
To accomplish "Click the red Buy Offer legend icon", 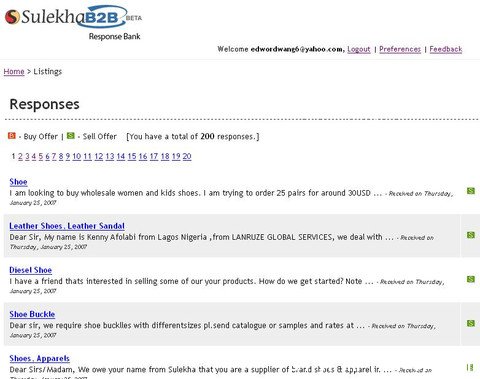I will (x=12, y=136).
